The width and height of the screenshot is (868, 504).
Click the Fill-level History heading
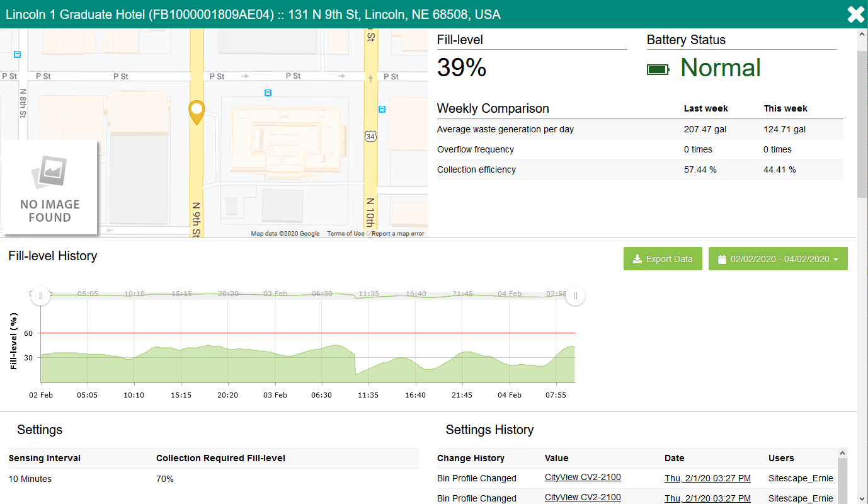pyautogui.click(x=53, y=256)
